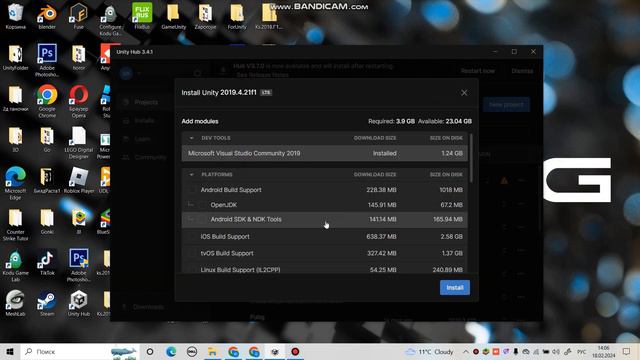Launch Adobe Photoshop from the top desktop shortcut
This screenshot has height=360, width=640.
[47, 60]
